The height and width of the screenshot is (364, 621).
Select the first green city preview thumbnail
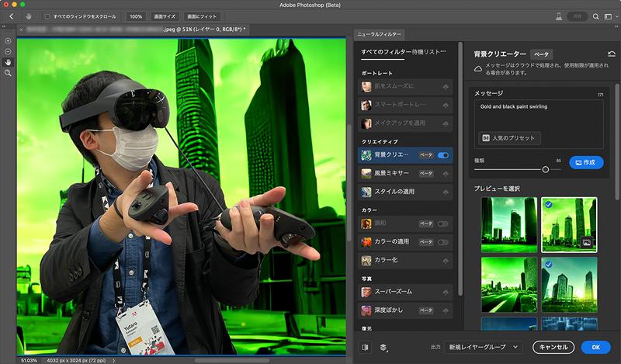pos(509,224)
